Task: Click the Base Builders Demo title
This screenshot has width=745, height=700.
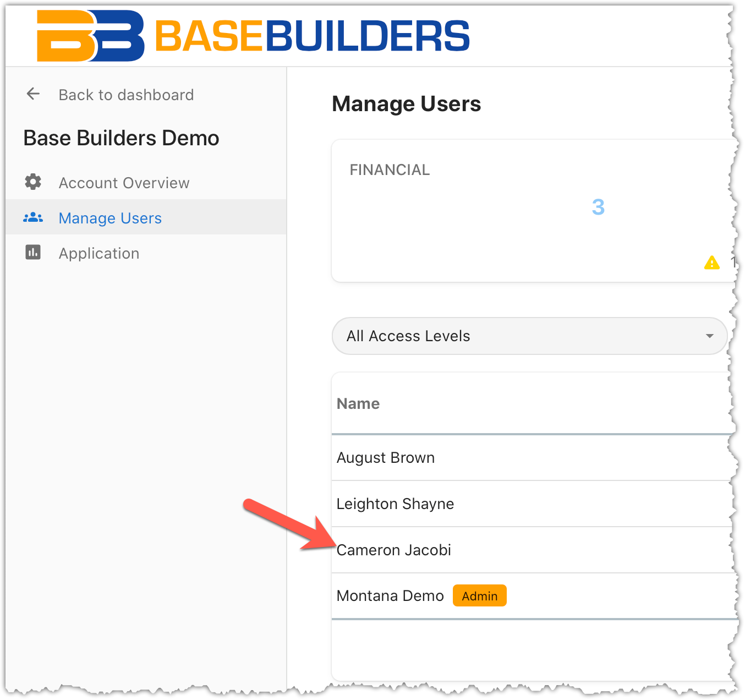Action: tap(122, 138)
